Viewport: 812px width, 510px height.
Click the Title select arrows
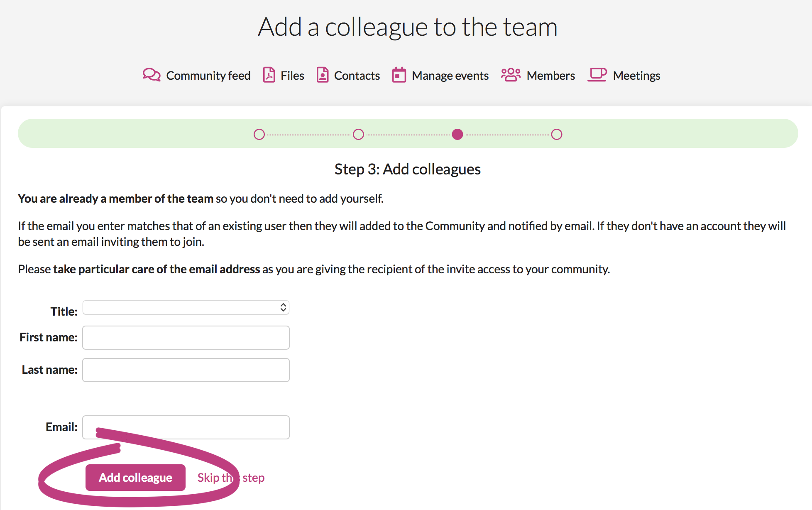click(283, 307)
